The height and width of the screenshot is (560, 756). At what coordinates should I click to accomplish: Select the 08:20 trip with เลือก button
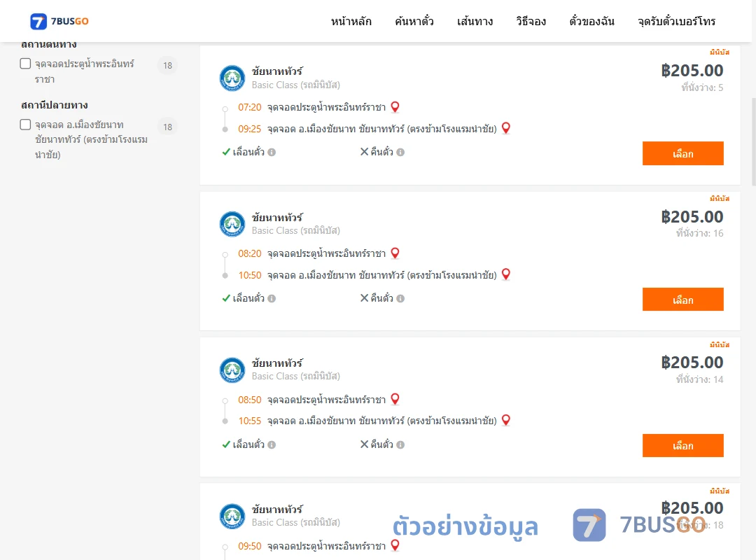click(x=682, y=300)
